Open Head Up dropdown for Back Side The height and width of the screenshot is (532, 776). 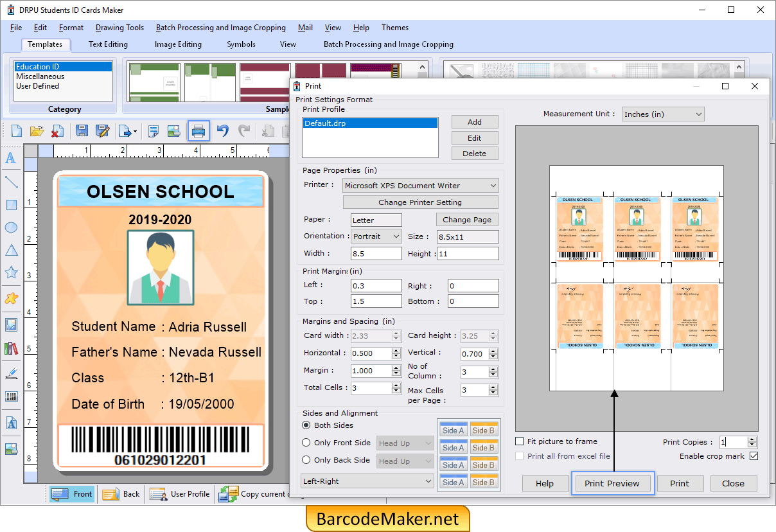[405, 461]
